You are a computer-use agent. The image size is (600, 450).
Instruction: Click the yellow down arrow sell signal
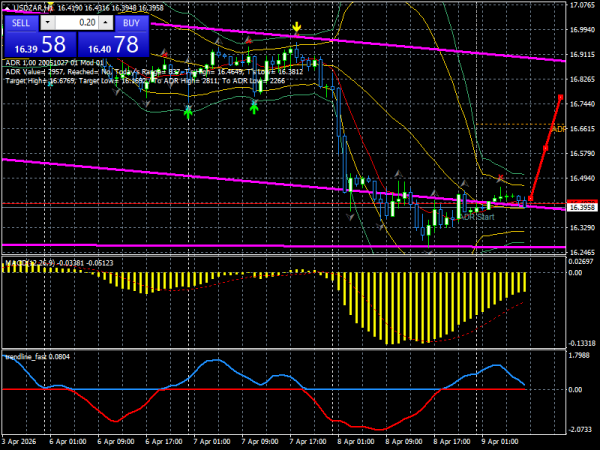pos(297,27)
